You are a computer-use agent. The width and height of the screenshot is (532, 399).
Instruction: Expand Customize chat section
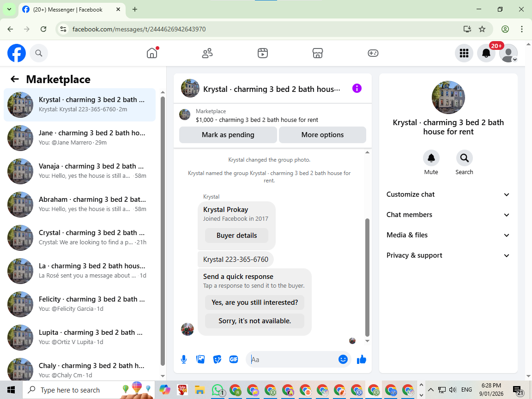448,194
